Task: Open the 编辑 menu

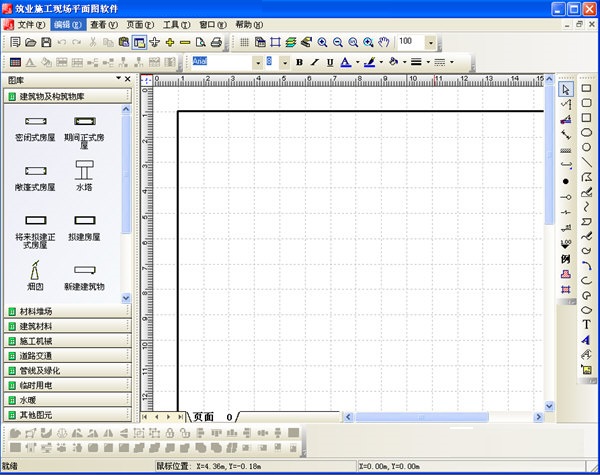Action: click(x=67, y=25)
